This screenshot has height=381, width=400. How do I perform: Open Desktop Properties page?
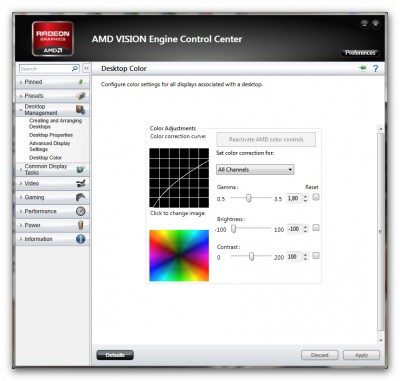(x=51, y=135)
